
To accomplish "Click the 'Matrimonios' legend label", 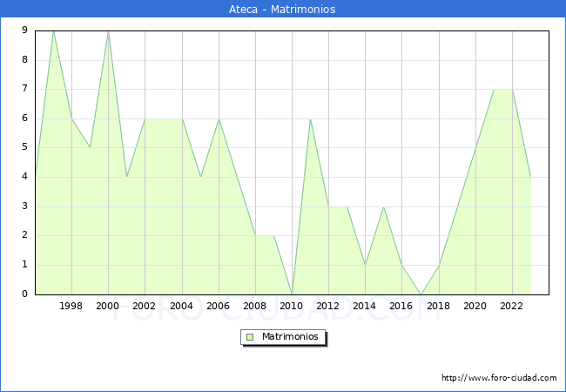I will tap(290, 336).
